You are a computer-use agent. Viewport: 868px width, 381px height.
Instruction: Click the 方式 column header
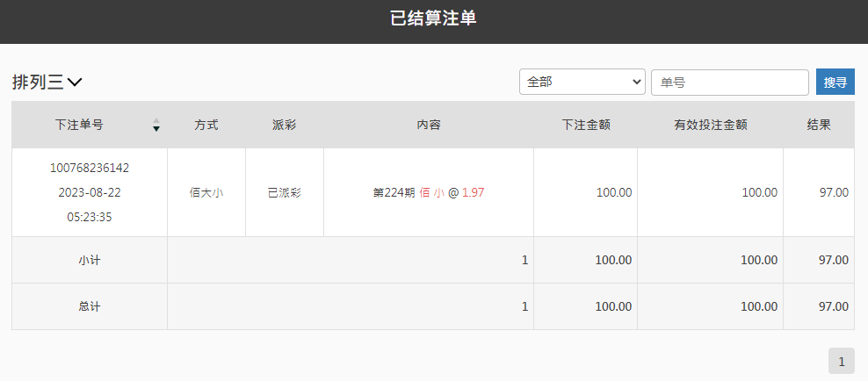(206, 125)
